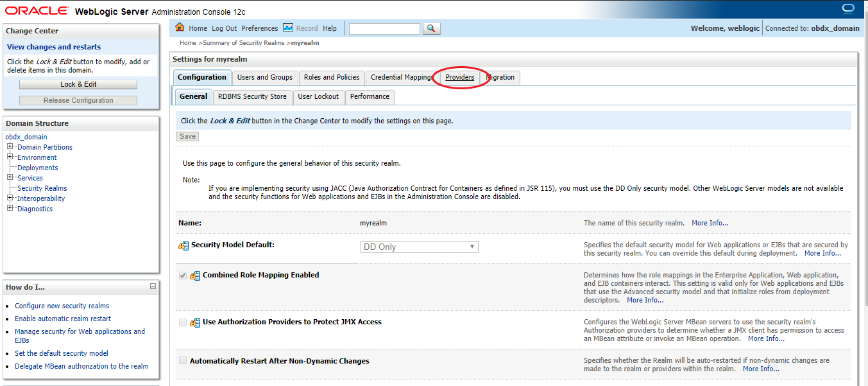Expand Domain Partitions tree node

point(10,147)
